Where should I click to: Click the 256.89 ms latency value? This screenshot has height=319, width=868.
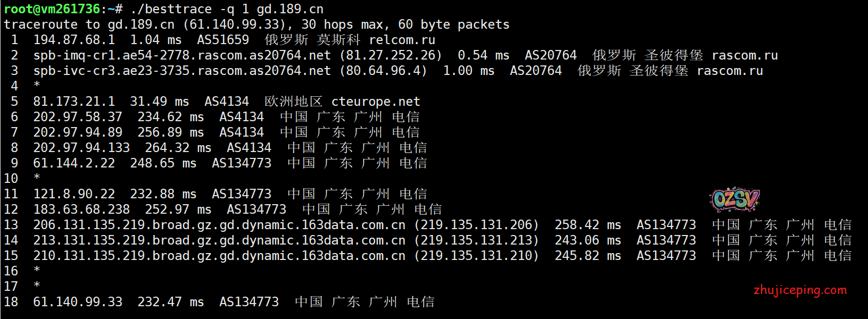pyautogui.click(x=170, y=132)
